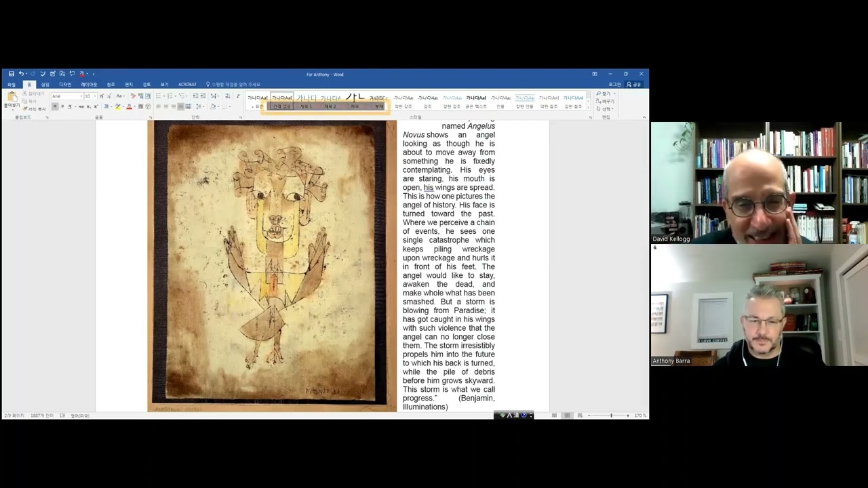Open the 검토 (Review) ribbon tab
The height and width of the screenshot is (488, 868).
[x=146, y=85]
